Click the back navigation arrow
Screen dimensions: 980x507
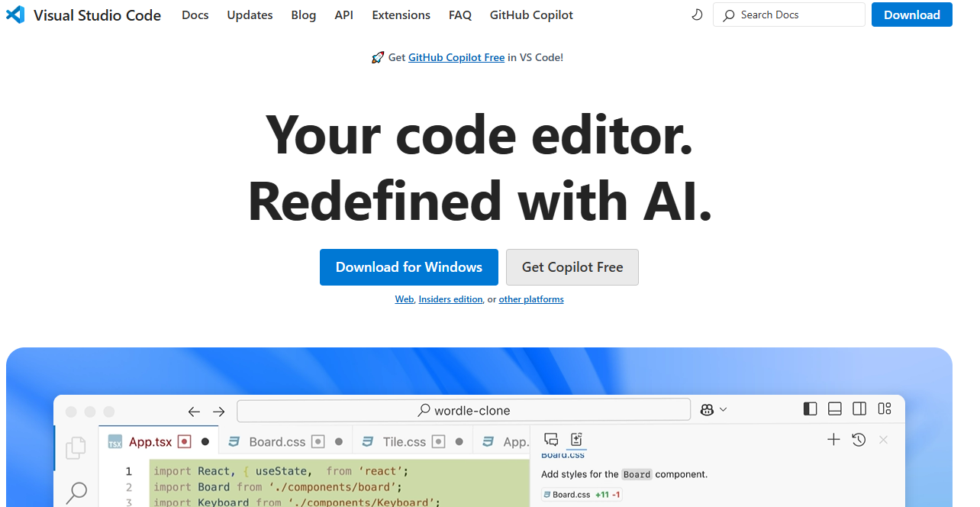[x=194, y=411]
